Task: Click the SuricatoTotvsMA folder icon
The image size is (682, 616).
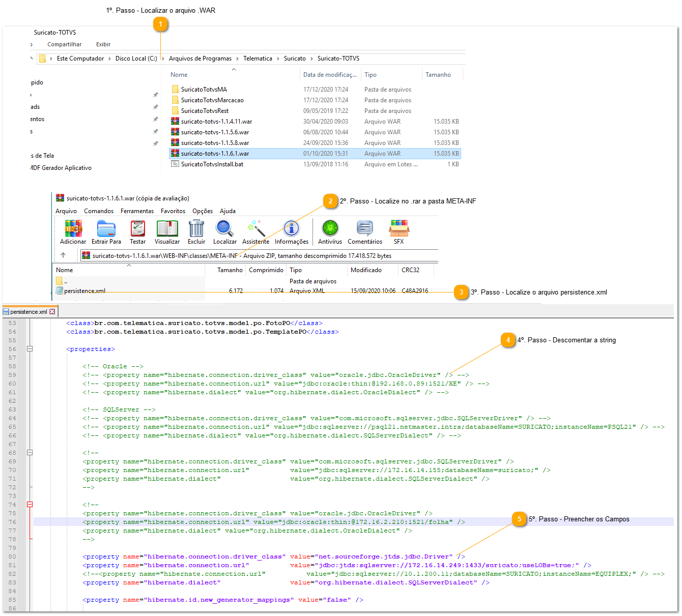Action: tap(175, 89)
